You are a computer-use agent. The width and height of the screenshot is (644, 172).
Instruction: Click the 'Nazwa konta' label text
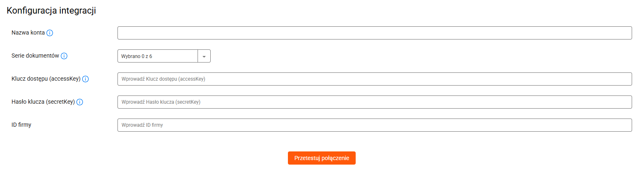28,33
